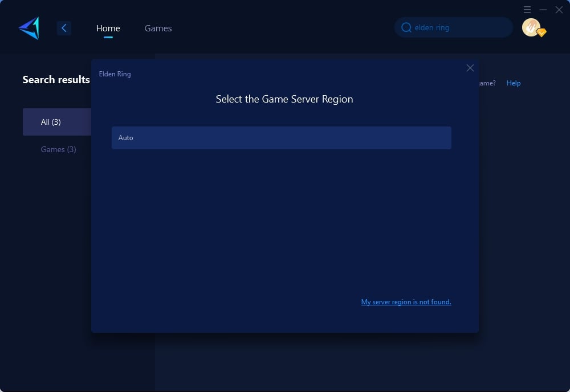Screen dimensions: 570x392
Task: Select the All (3) results filter
Action: point(56,122)
